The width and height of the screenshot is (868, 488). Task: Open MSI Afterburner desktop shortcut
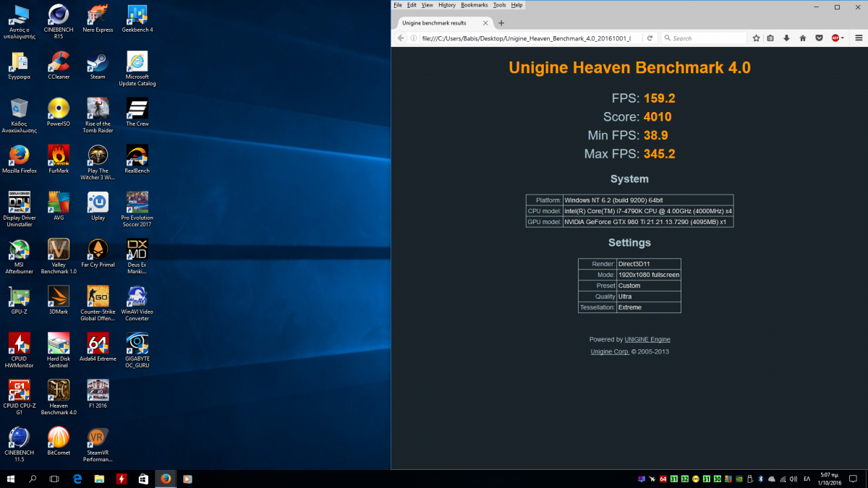click(20, 257)
